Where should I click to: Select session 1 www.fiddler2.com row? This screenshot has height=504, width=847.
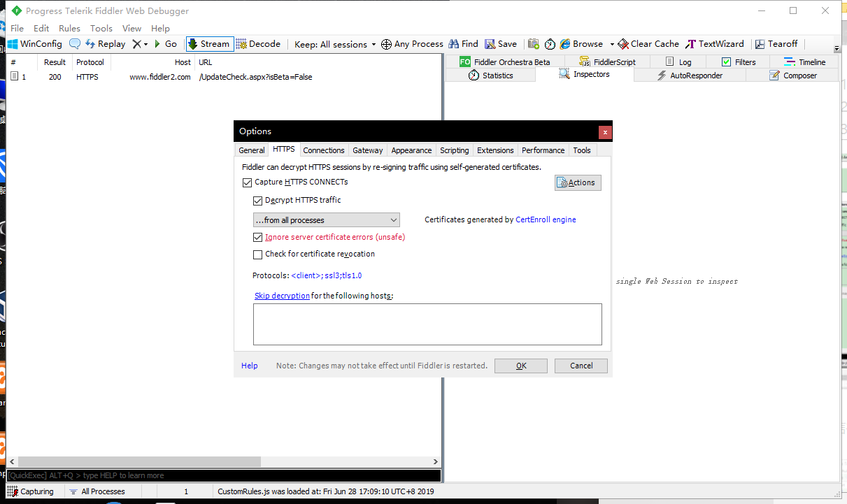(224, 77)
